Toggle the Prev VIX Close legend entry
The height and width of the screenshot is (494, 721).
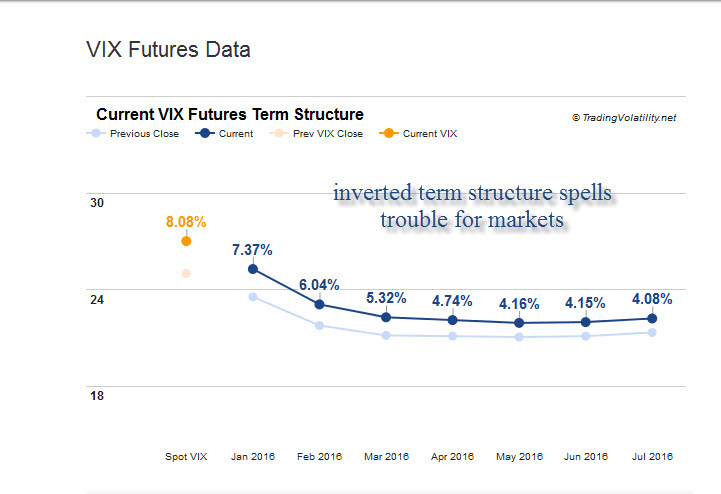pyautogui.click(x=322, y=133)
